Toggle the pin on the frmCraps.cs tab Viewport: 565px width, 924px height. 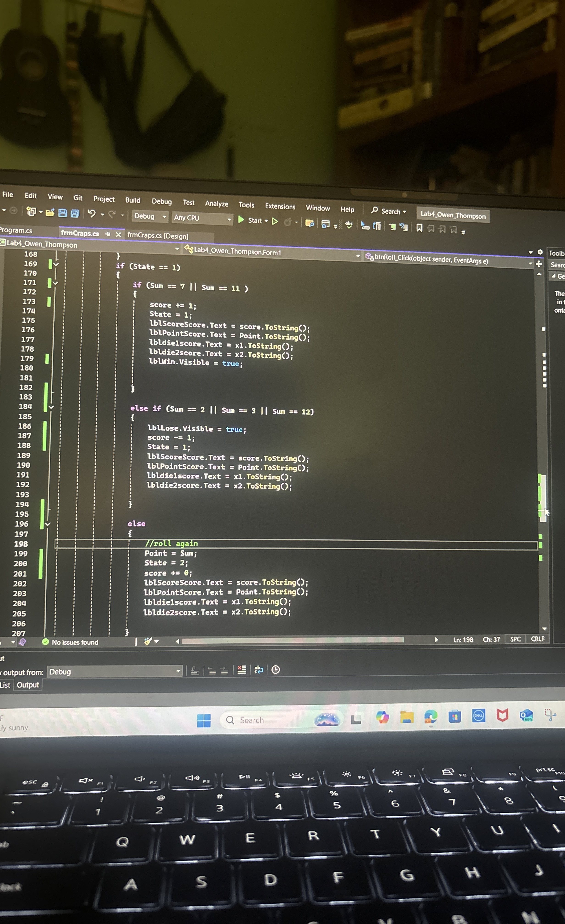(108, 234)
